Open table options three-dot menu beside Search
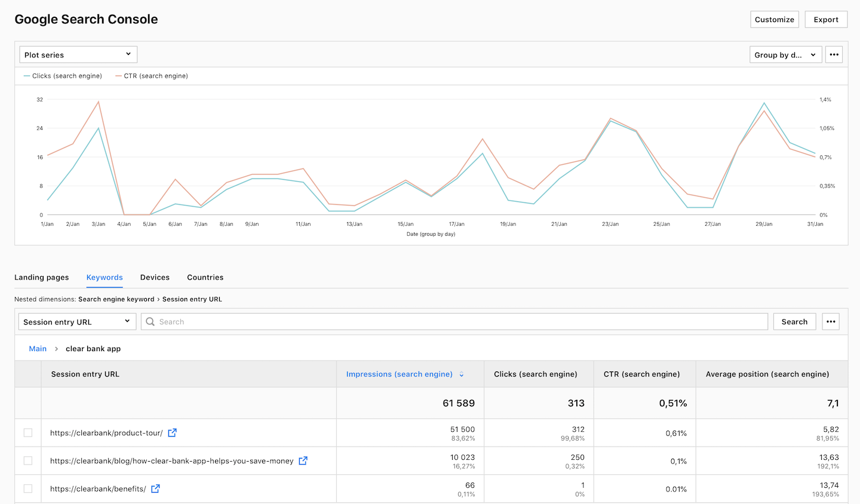 tap(831, 322)
